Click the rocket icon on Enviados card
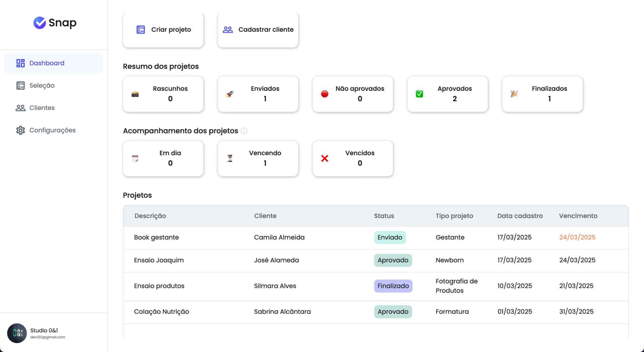Screen dimensions: 644x352 pos(230,94)
